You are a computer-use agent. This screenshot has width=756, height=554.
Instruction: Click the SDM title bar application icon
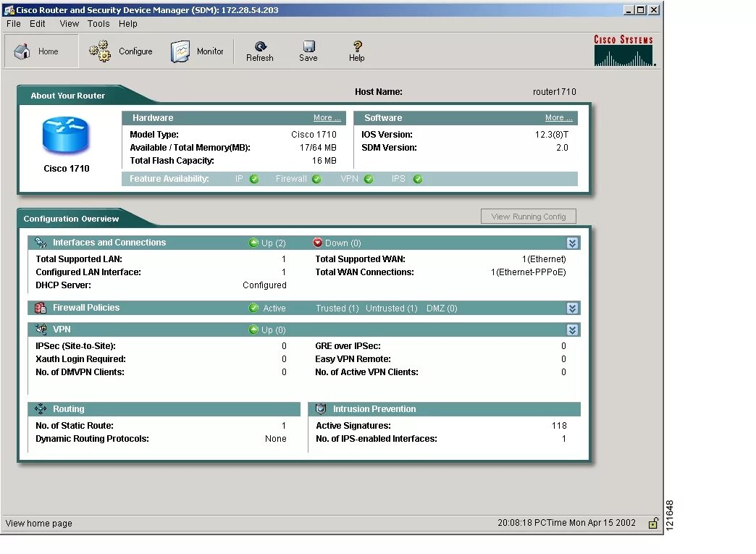click(9, 10)
